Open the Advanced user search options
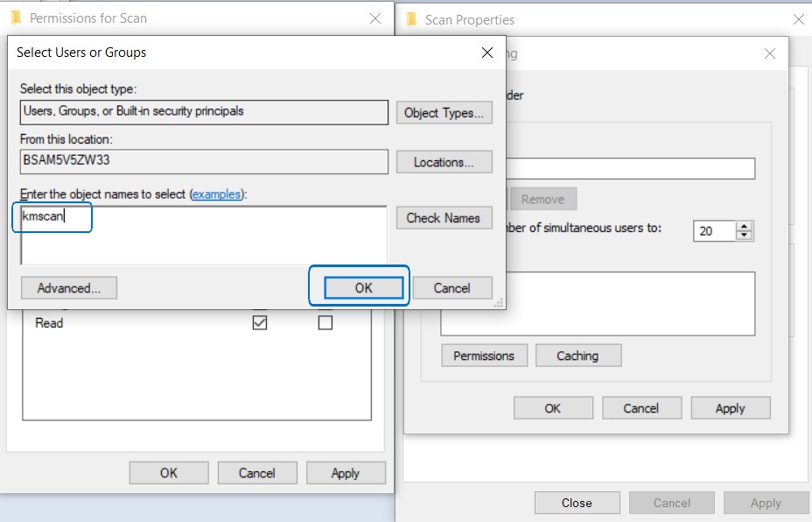This screenshot has height=522, width=812. tap(69, 288)
